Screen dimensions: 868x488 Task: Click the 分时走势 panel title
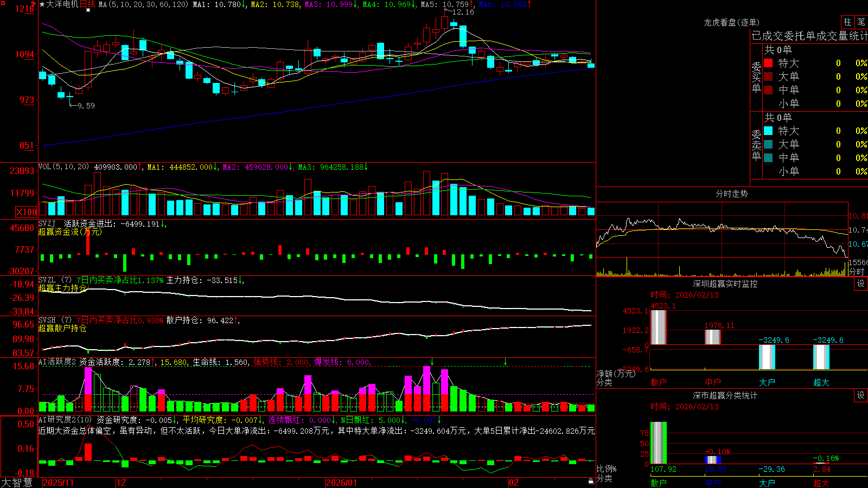[731, 194]
